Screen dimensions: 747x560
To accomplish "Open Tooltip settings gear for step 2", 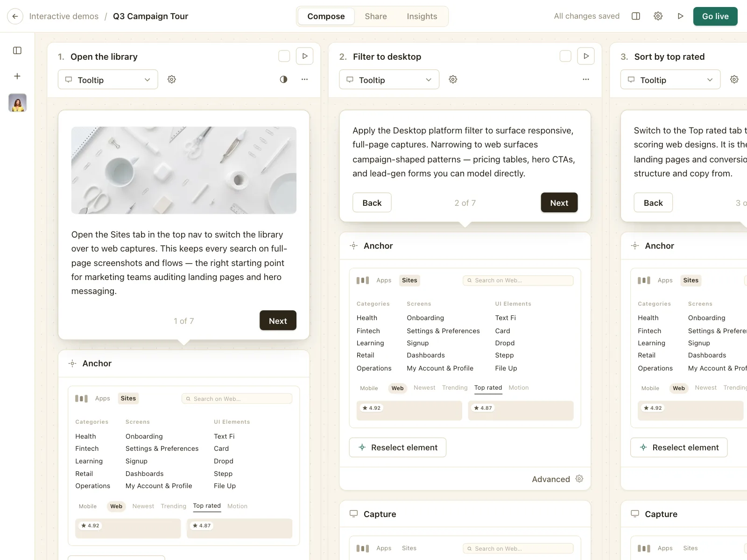I will [453, 79].
